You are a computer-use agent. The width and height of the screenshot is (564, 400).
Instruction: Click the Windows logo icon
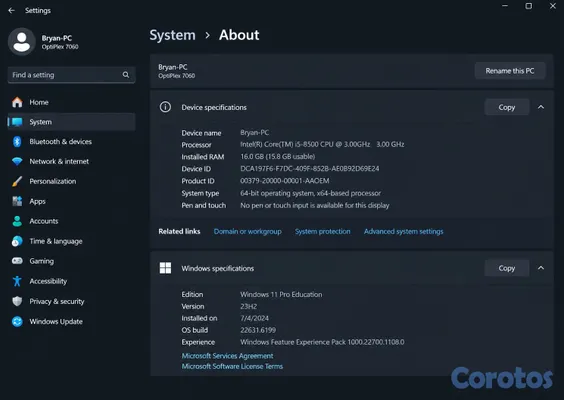(165, 268)
